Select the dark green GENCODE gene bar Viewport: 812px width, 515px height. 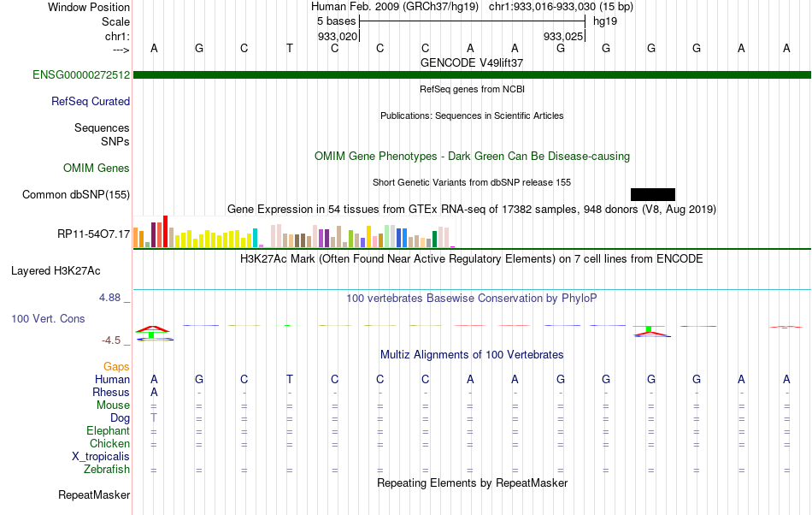click(472, 74)
